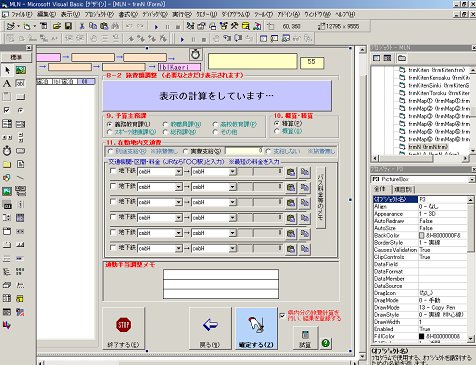Click the Open project toolbar icon
476x365 pixels.
click(57, 26)
